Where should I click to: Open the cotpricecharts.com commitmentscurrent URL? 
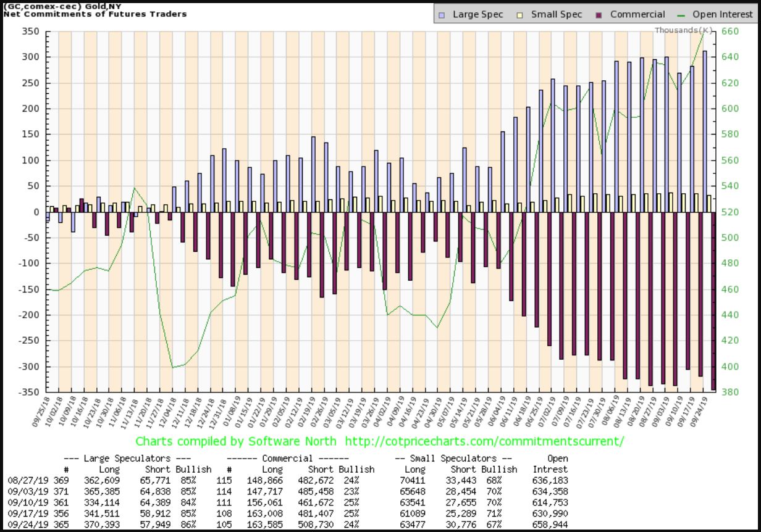click(484, 441)
